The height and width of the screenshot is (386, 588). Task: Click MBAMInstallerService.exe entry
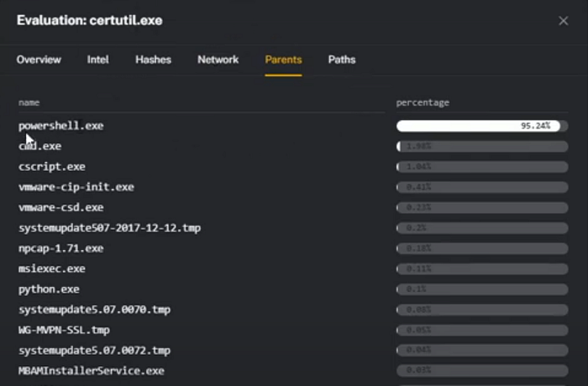click(x=92, y=371)
